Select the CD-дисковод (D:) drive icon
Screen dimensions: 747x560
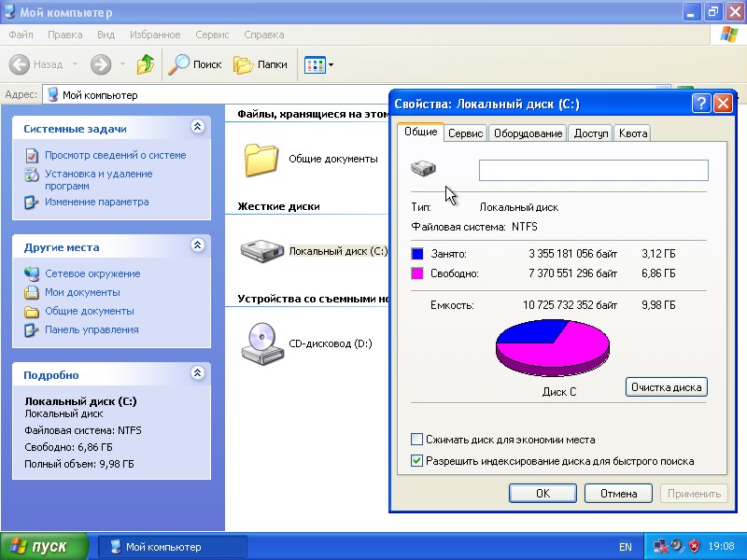click(261, 343)
